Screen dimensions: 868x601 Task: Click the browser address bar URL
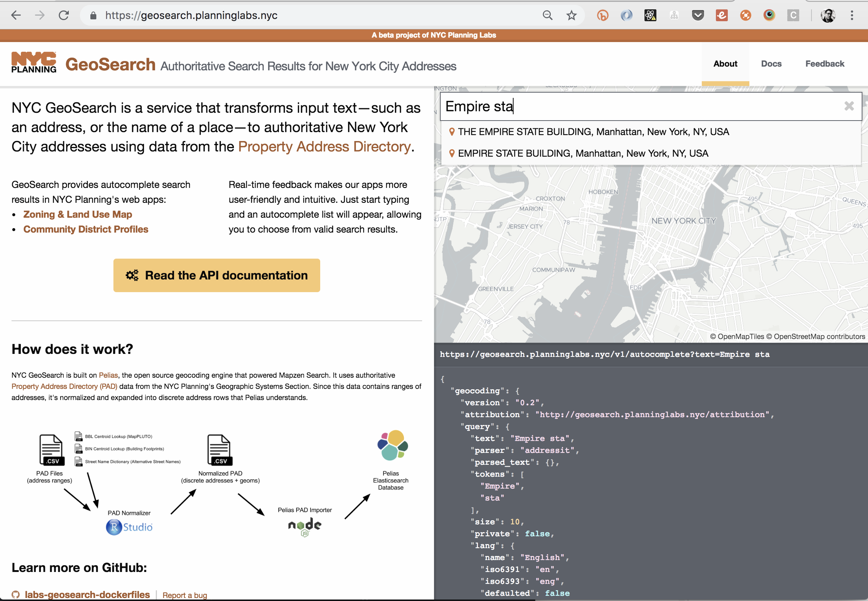pyautogui.click(x=191, y=15)
